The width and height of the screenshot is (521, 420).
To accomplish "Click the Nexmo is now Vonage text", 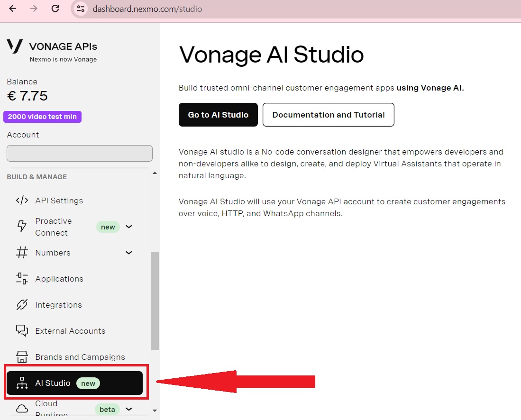I will pos(63,59).
